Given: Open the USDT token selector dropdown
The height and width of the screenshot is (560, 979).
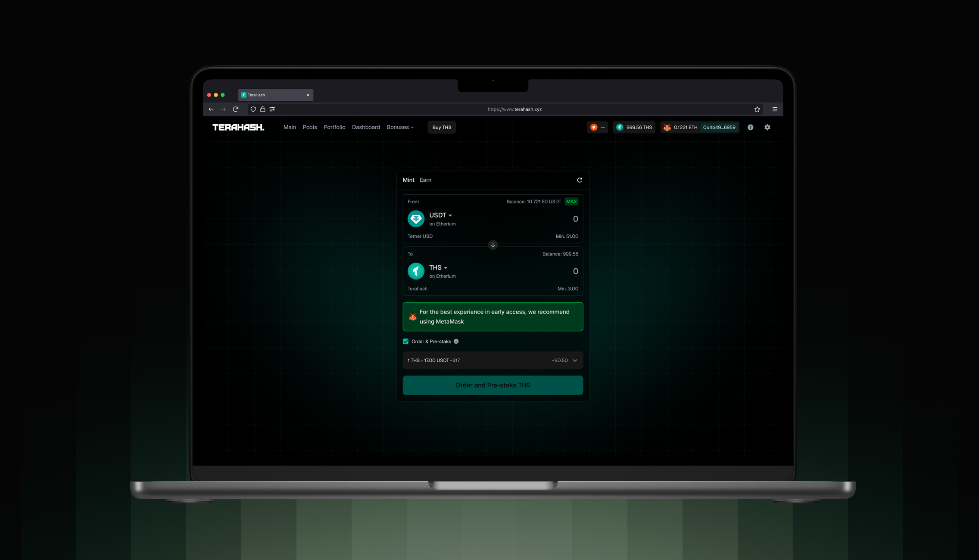Looking at the screenshot, I should [440, 215].
